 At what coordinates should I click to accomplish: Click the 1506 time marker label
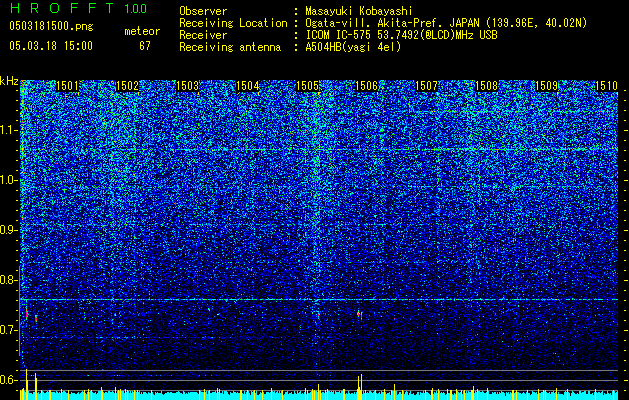[367, 86]
